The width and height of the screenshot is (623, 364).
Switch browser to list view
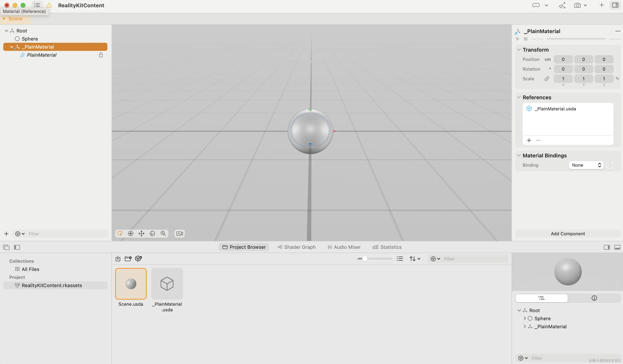[x=400, y=259]
